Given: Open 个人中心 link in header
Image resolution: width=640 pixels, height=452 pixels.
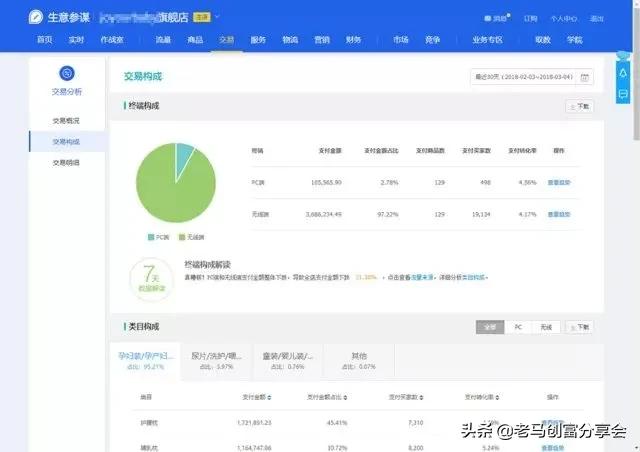Looking at the screenshot, I should click(x=564, y=18).
